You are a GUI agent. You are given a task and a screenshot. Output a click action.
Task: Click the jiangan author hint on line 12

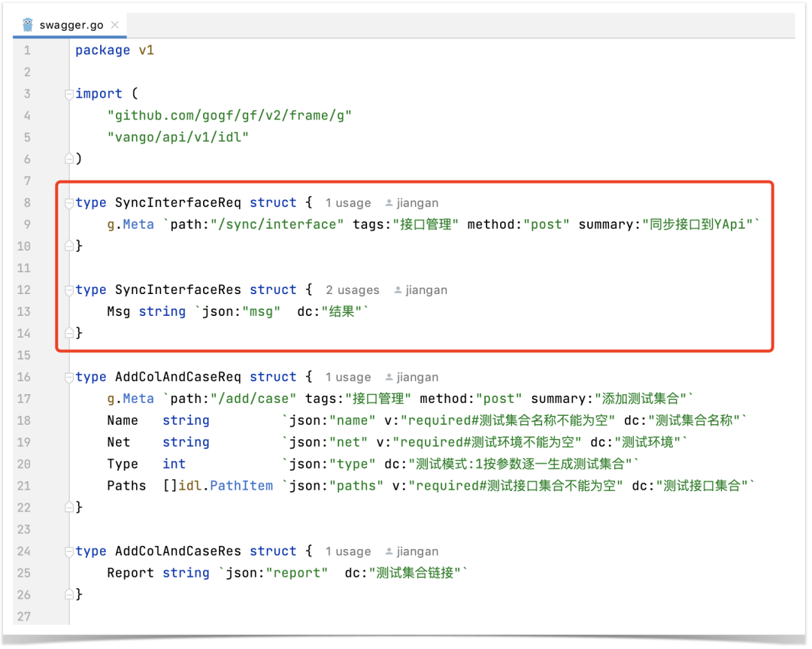click(426, 290)
